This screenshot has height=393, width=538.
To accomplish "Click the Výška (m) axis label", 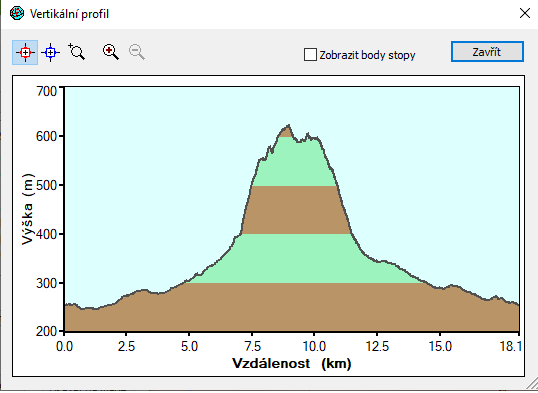I will 28,209.
